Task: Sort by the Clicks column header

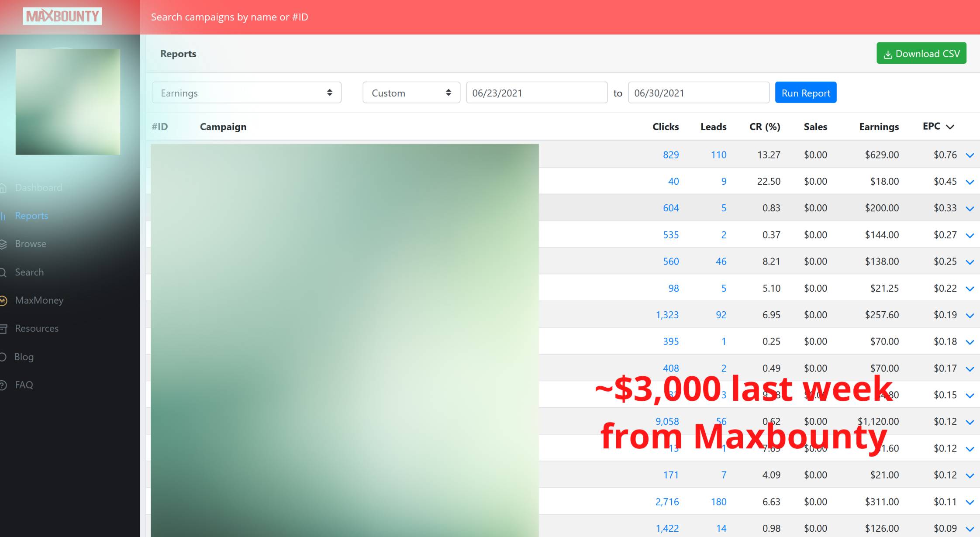Action: [666, 127]
